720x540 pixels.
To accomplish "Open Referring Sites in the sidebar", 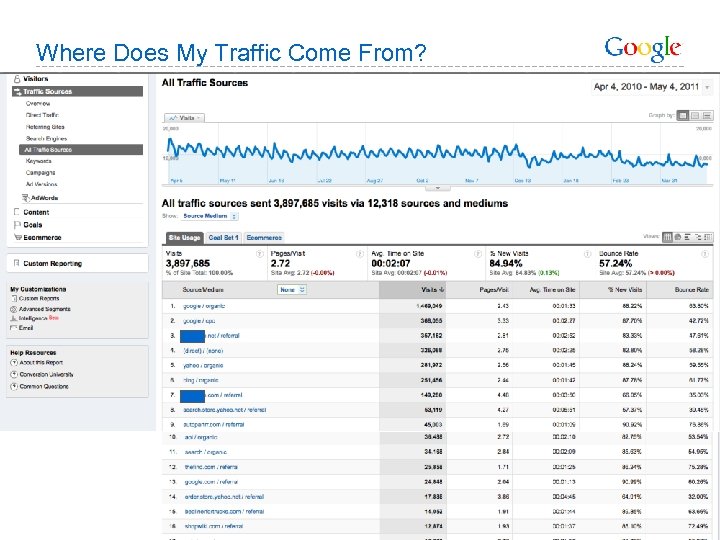I will (x=45, y=127).
